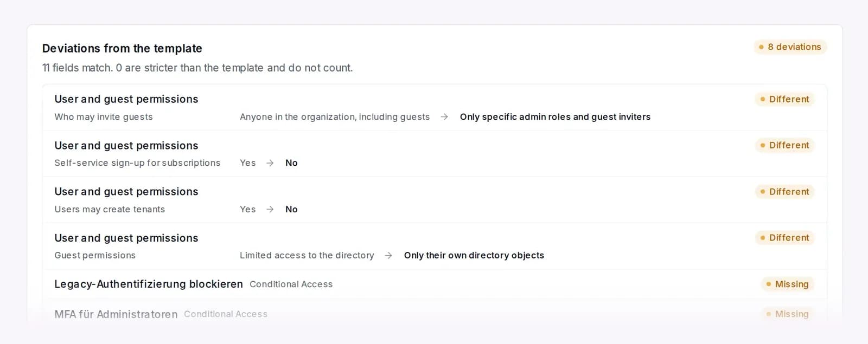Click the Different badge for self-service sign-up
This screenshot has height=344, width=868.
pos(784,145)
